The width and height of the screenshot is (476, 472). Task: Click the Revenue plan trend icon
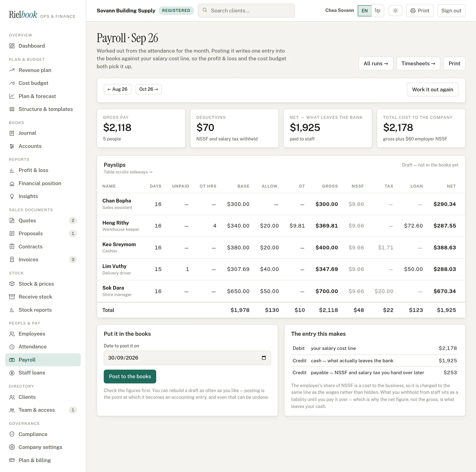pos(12,70)
